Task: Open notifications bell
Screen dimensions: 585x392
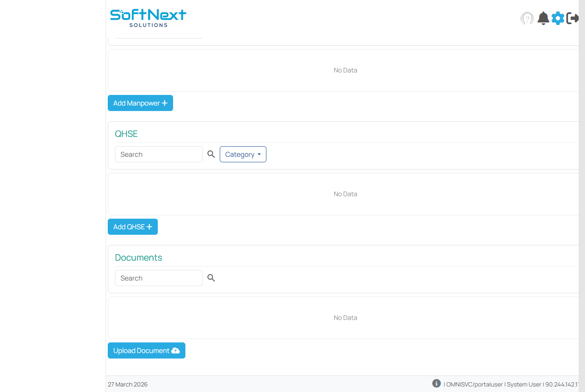Action: [543, 18]
